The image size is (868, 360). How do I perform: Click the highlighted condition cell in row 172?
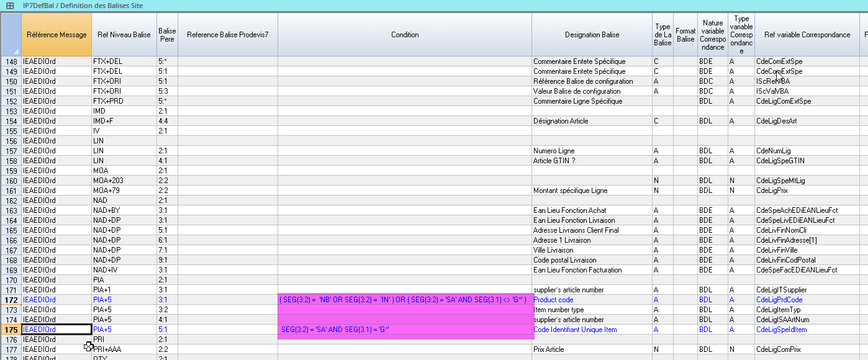pyautogui.click(x=405, y=300)
